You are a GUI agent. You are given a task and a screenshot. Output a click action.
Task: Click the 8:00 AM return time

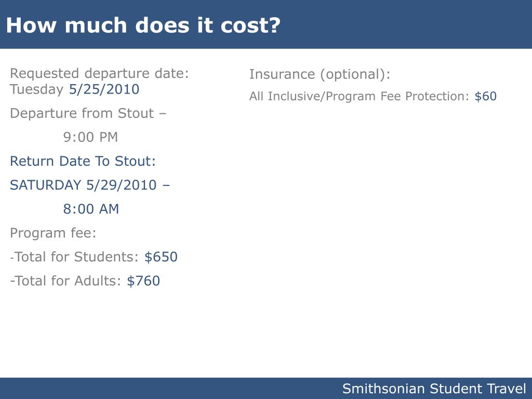pos(91,209)
